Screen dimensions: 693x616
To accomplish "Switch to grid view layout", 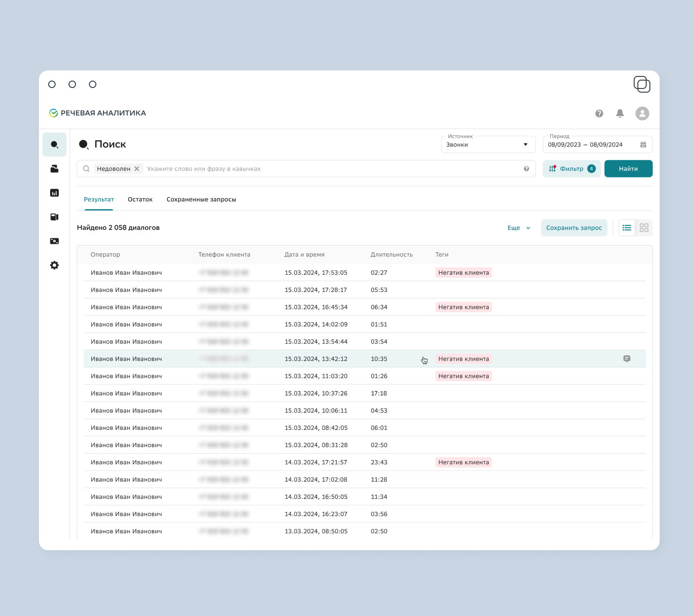I will pyautogui.click(x=644, y=228).
